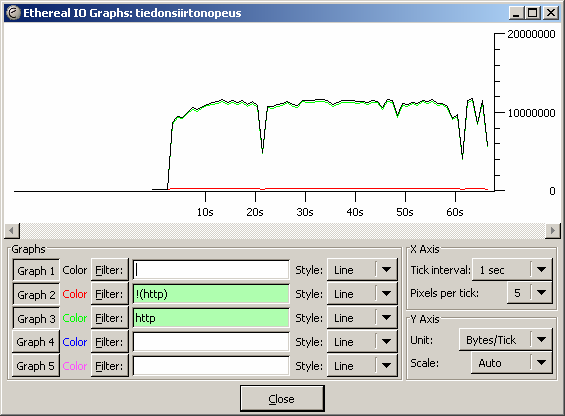Open the red Color picker for Graph 2
The width and height of the screenshot is (565, 416).
click(75, 294)
